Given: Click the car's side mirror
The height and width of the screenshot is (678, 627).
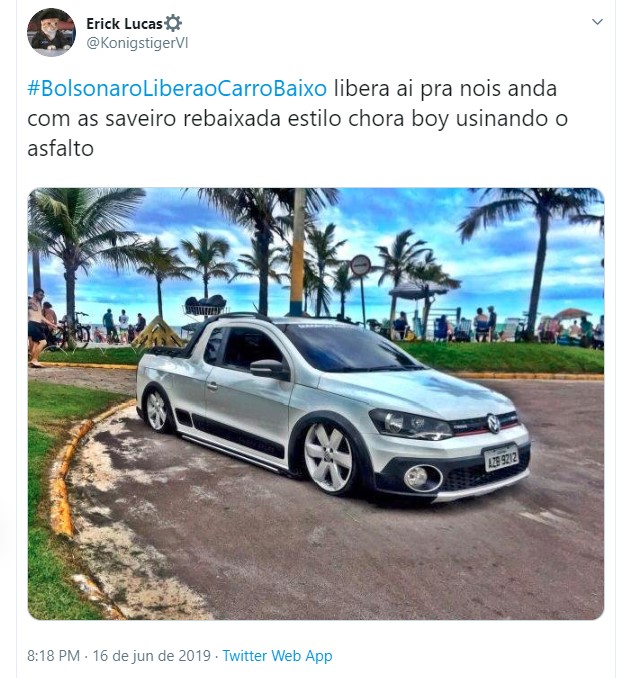Looking at the screenshot, I should click(269, 368).
